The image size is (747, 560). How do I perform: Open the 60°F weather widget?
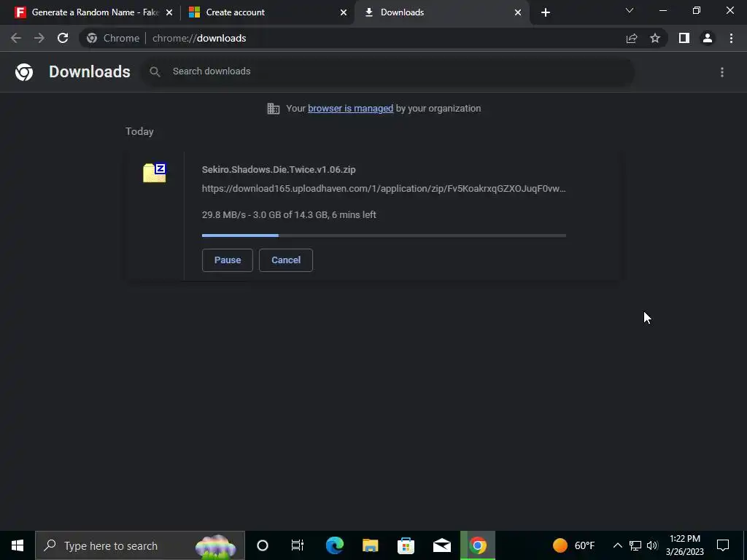click(x=574, y=545)
